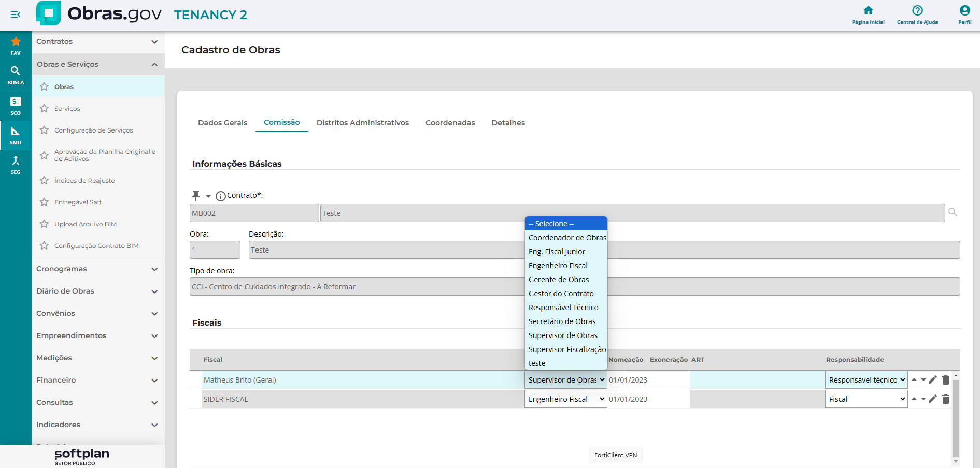Toggle favorite star for Entregável Saff

click(x=45, y=202)
